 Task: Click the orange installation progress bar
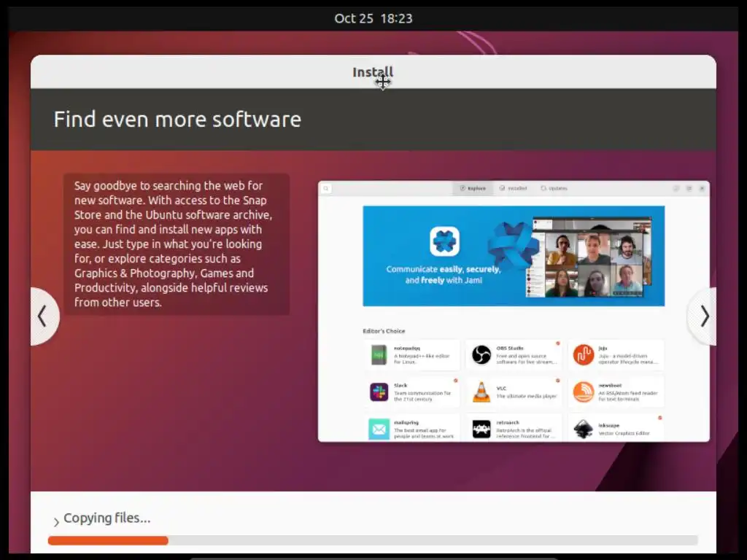pyautogui.click(x=108, y=540)
